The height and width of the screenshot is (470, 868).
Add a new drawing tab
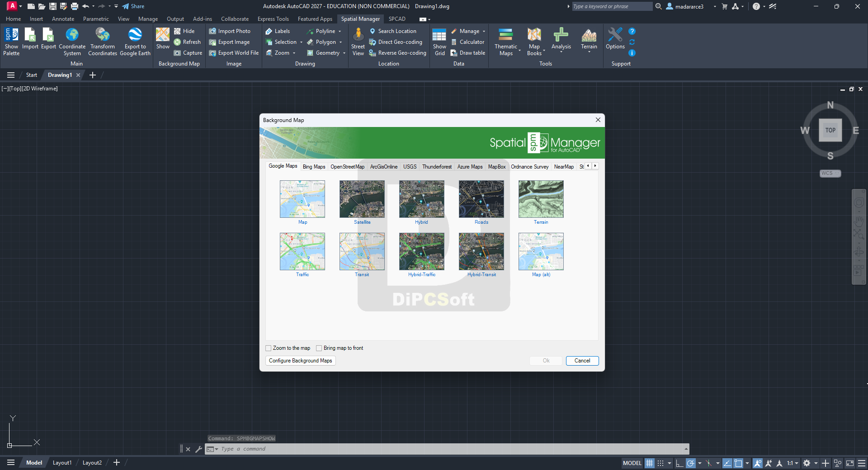pyautogui.click(x=93, y=75)
